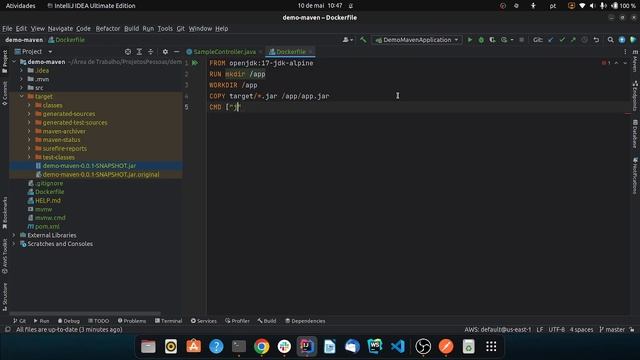The image size is (640, 360).
Task: Click AWS default@us-east-1 status widget
Action: [x=498, y=329]
